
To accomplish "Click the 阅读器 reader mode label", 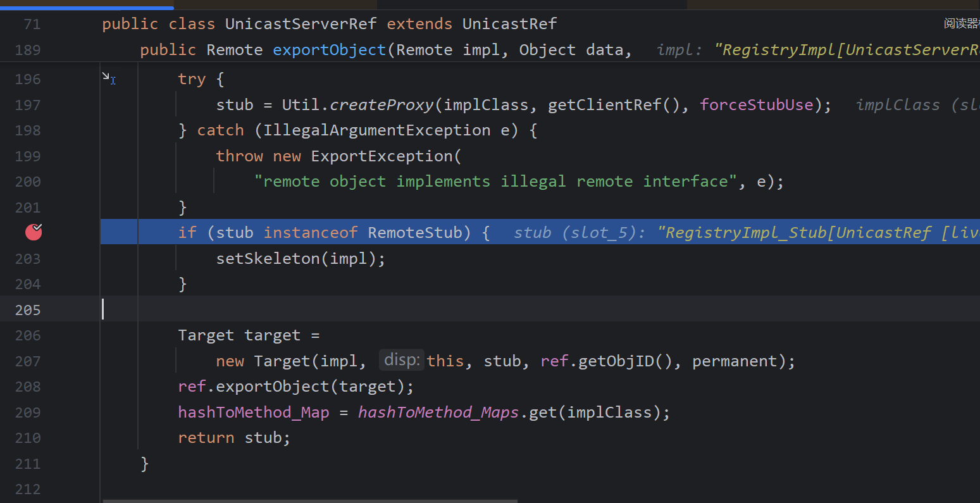I will 962,24.
